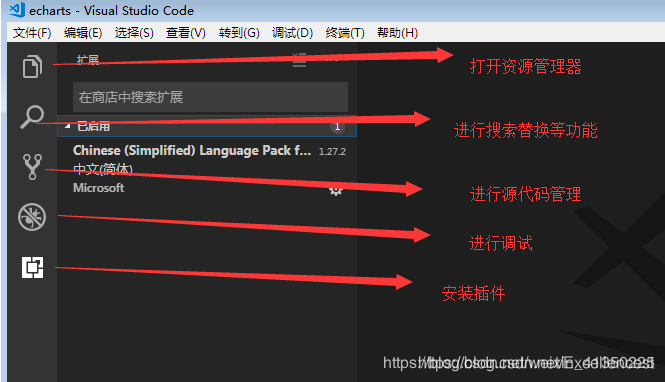This screenshot has height=382, width=665.
Task: Click the version number 1.27.2
Action: coord(332,152)
